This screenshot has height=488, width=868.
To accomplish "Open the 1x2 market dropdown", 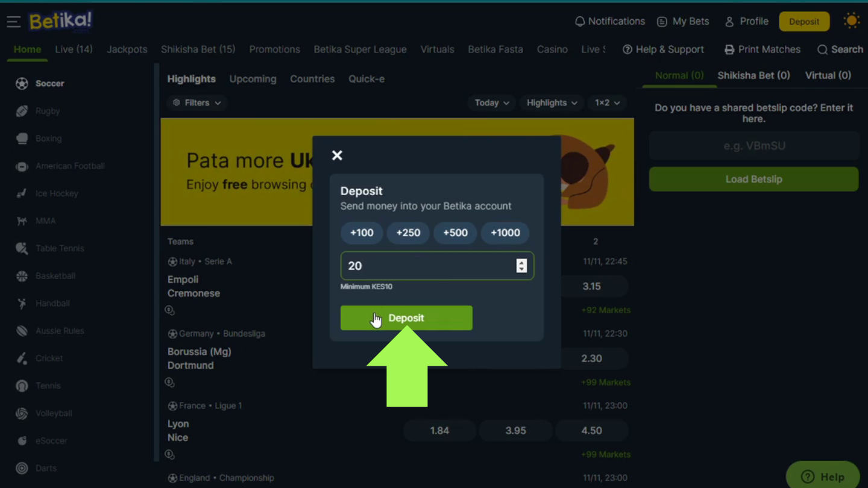I will (x=607, y=103).
